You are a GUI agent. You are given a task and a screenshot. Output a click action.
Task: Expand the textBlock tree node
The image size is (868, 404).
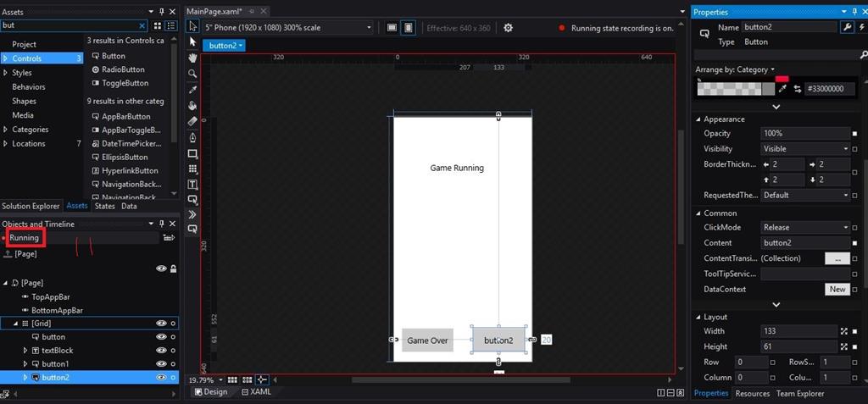tap(25, 350)
